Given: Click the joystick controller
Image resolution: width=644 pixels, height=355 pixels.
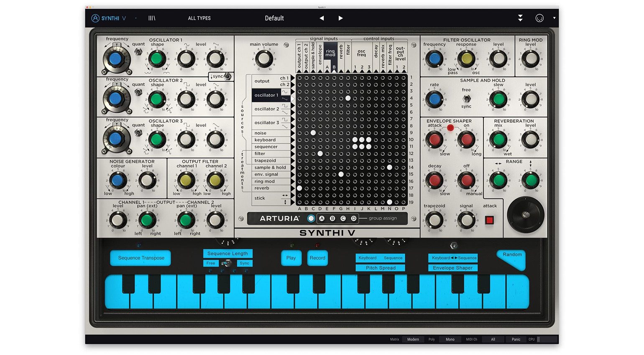Looking at the screenshot, I should [x=526, y=215].
